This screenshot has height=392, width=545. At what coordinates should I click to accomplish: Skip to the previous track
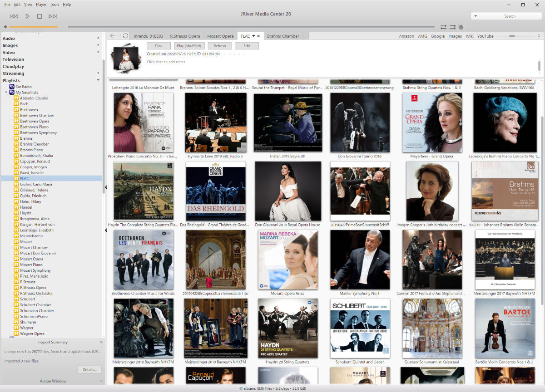14,16
